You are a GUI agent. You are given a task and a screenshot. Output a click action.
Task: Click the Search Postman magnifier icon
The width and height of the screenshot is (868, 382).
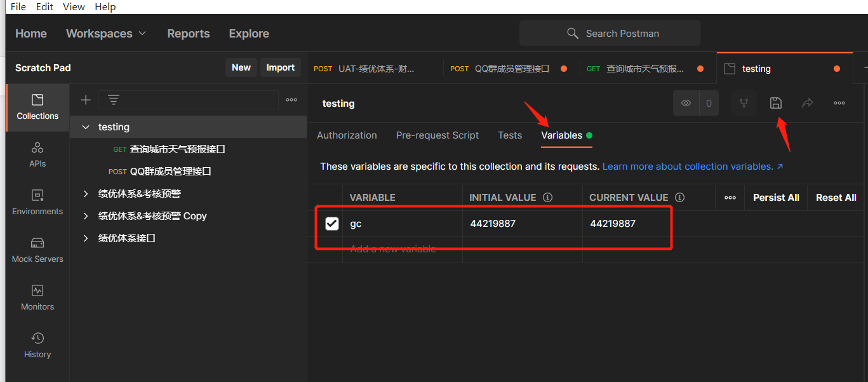pyautogui.click(x=573, y=33)
